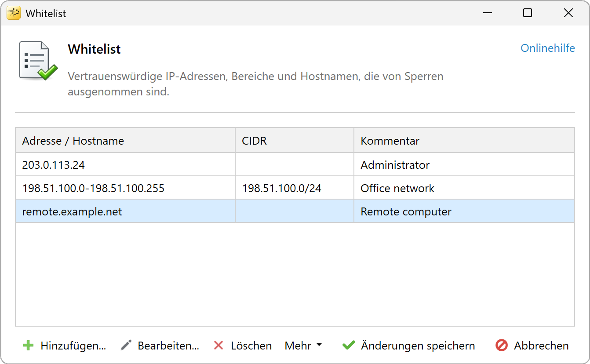Click the app icon in title bar

pos(14,13)
